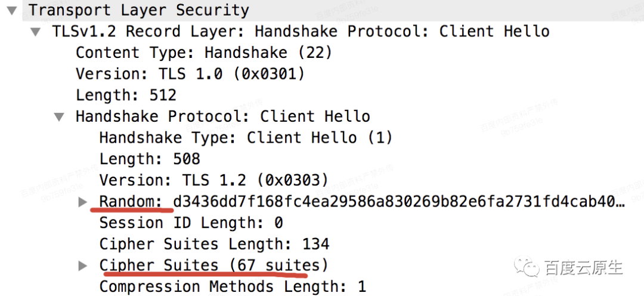The height and width of the screenshot is (296, 644).
Task: Select the Compression Methods Length: 1 row
Action: (x=233, y=286)
